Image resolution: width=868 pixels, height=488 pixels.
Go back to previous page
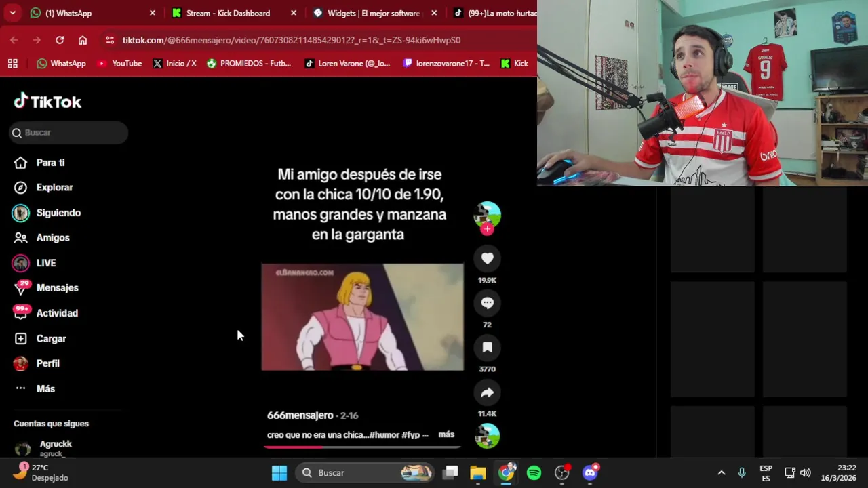pos(14,40)
